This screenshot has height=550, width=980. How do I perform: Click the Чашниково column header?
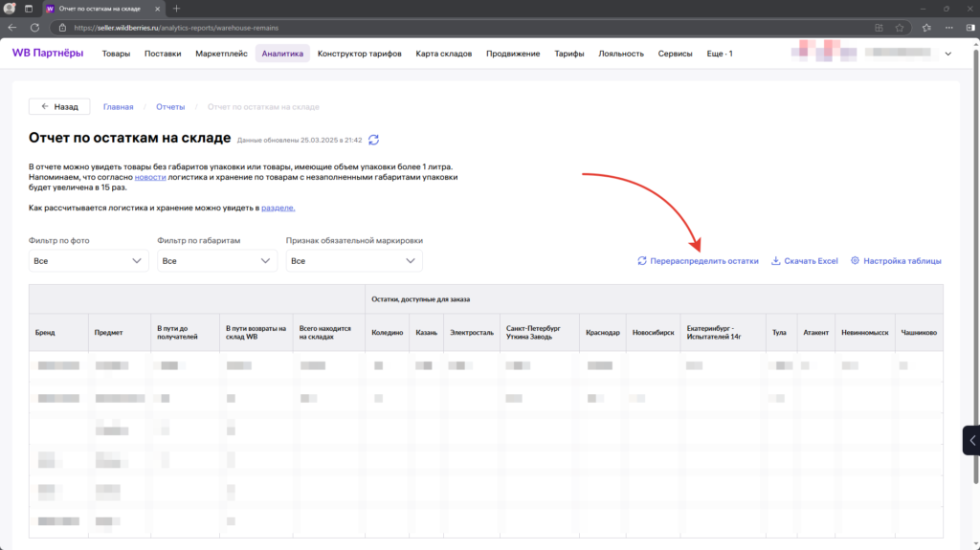click(919, 333)
